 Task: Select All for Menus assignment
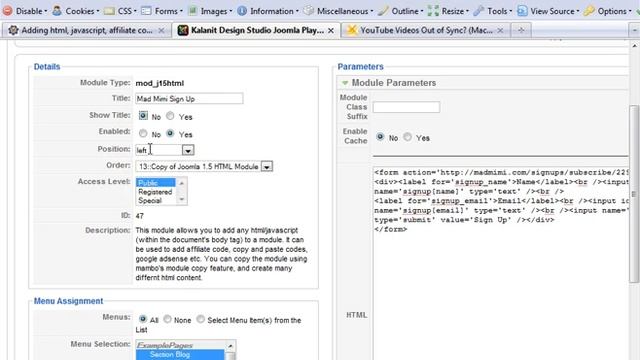point(142,319)
